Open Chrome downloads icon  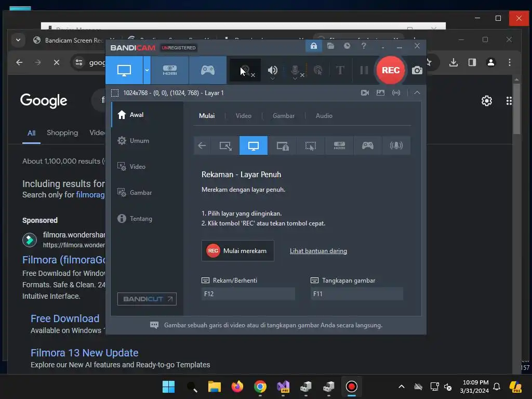[454, 62]
